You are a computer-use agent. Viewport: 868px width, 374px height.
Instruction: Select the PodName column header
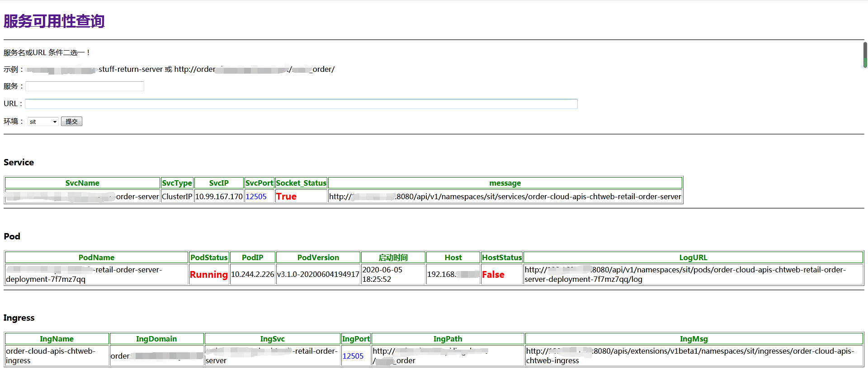(96, 257)
